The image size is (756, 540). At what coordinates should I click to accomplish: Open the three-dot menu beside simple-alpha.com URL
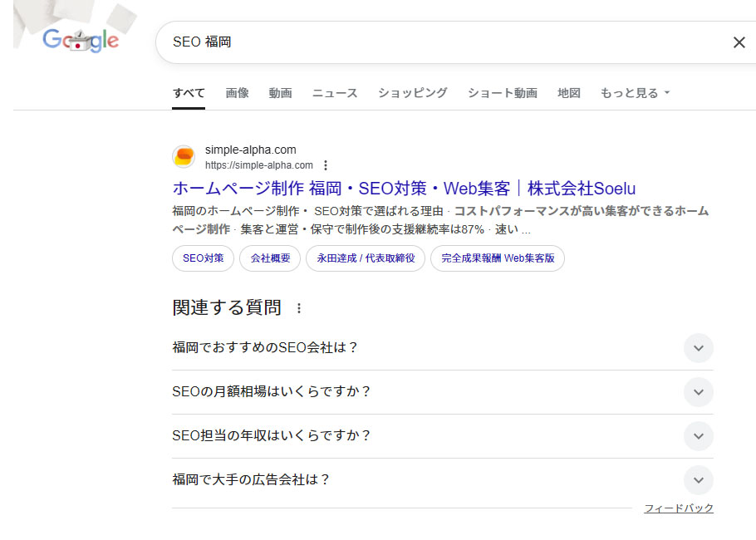[326, 165]
